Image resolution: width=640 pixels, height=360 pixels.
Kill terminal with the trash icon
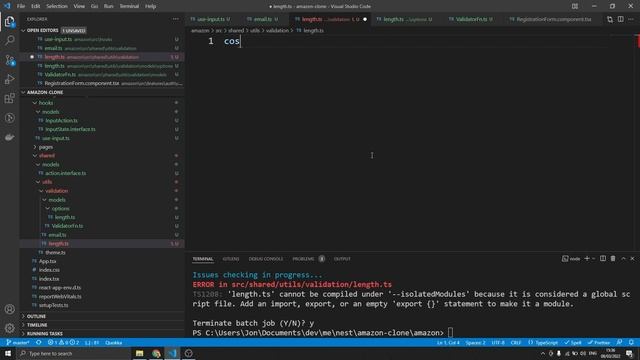(x=613, y=258)
